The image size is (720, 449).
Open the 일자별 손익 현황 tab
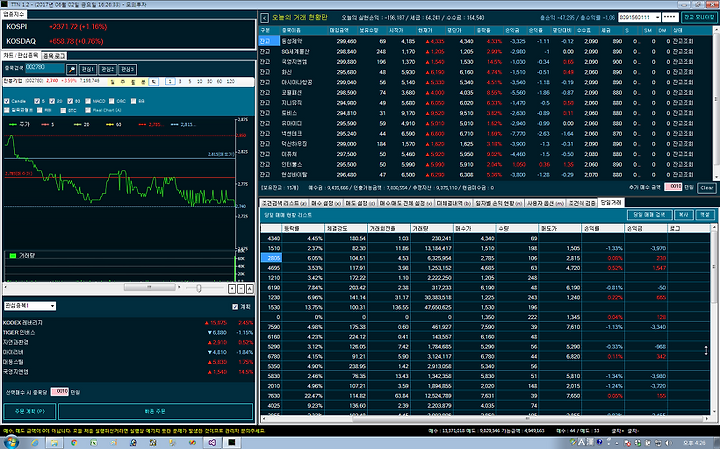(498, 203)
